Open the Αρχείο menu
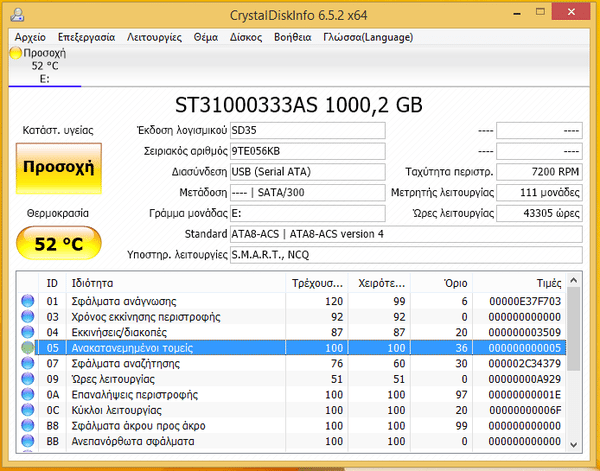This screenshot has height=471, width=600. (x=30, y=37)
